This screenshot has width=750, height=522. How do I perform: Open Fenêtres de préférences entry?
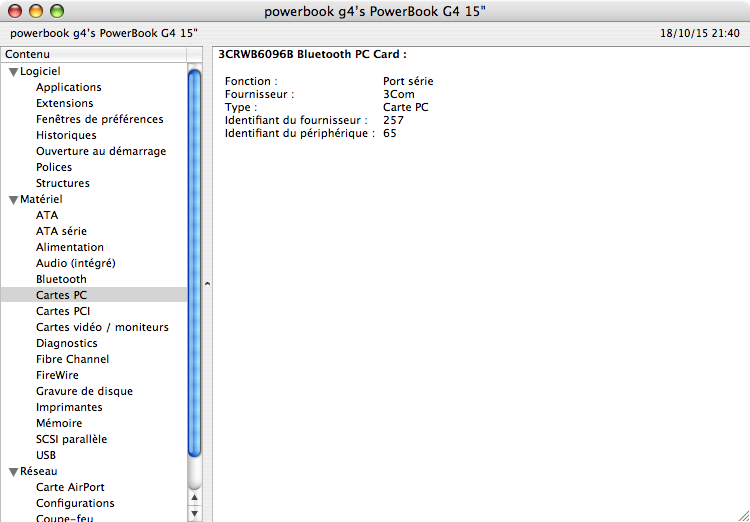tap(99, 119)
